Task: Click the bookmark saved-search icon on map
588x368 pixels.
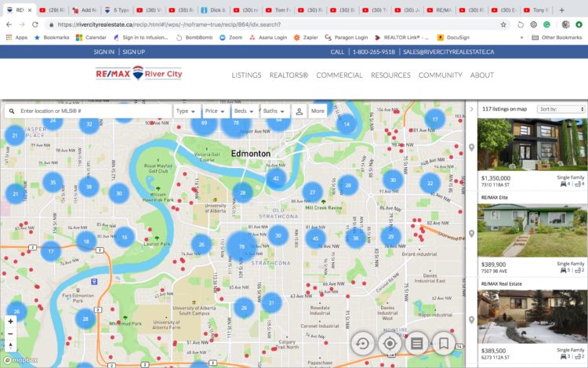Action: [x=443, y=343]
